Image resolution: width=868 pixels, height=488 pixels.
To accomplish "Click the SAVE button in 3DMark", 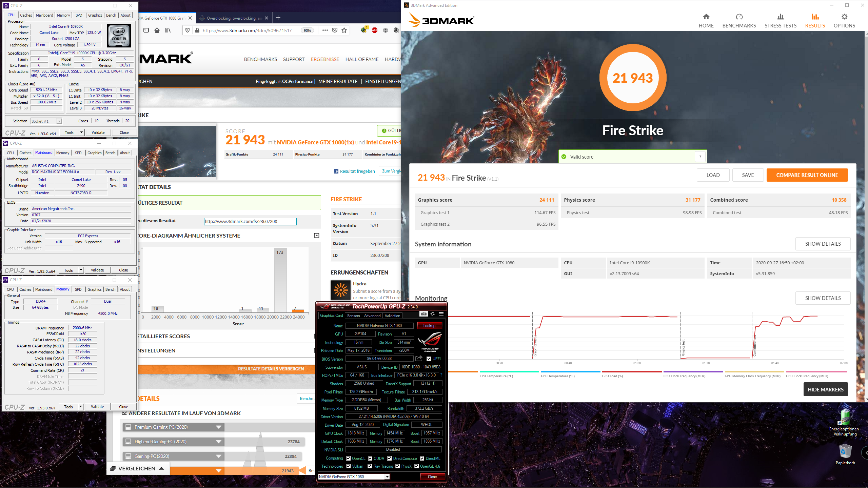I will (748, 175).
